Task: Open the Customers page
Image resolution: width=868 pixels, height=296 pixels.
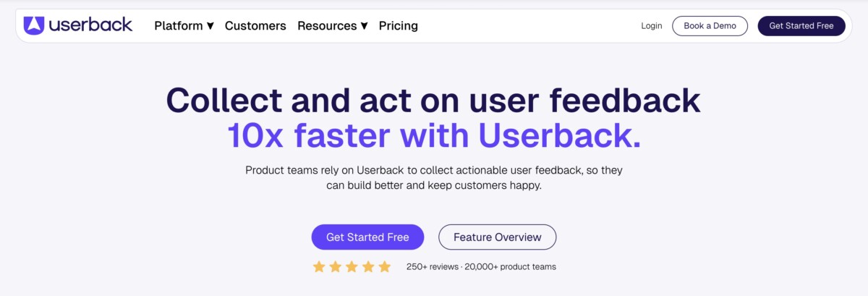Action: click(255, 26)
